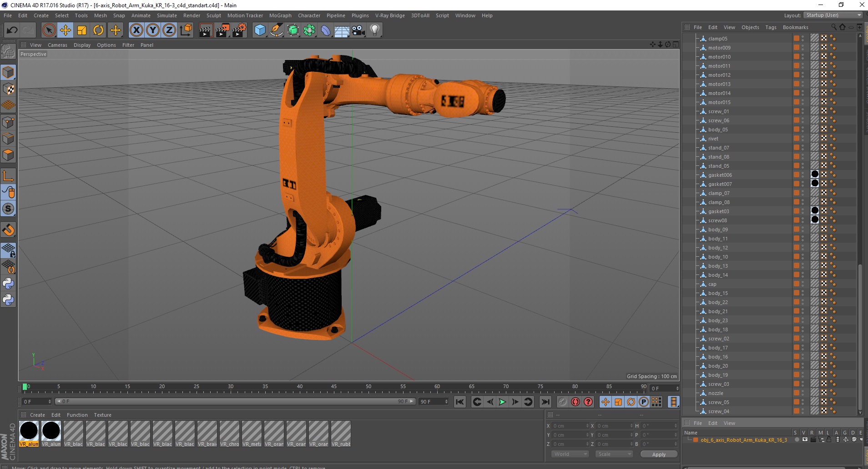Screen dimensions: 868x469
Task: Open the deformer bend icon
Action: coord(326,30)
